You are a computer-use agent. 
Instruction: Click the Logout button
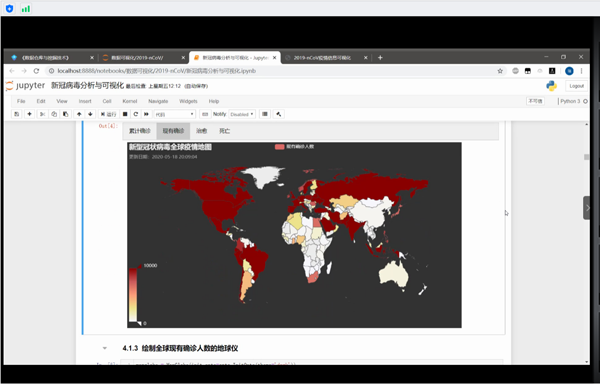point(576,86)
